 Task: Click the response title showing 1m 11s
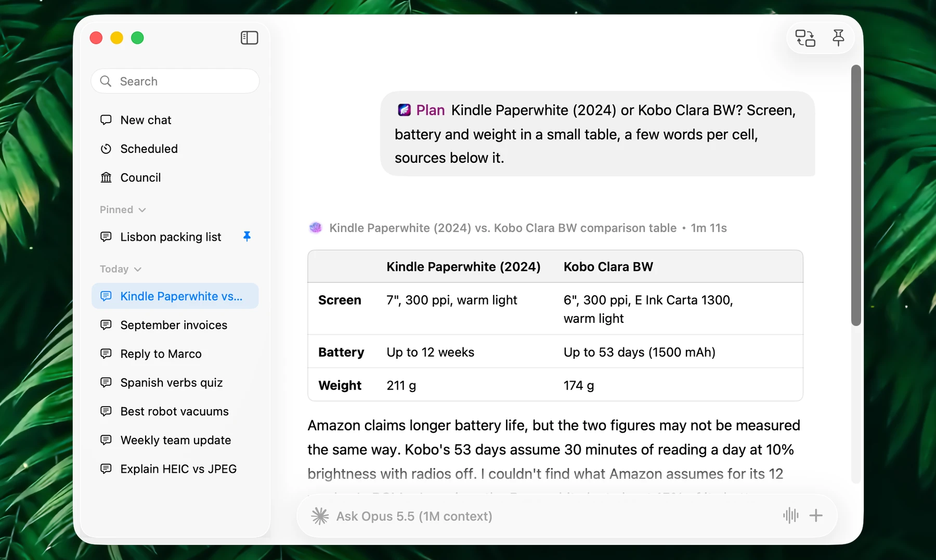[528, 228]
